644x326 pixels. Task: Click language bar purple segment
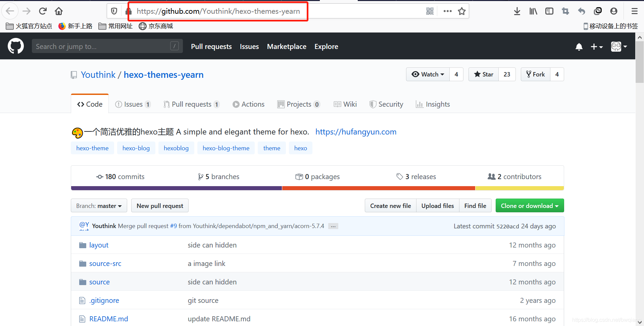(x=177, y=188)
